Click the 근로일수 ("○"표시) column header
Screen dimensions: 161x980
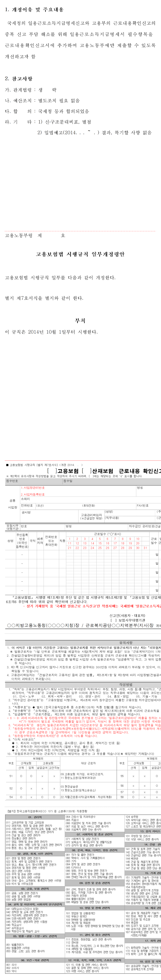click(x=108, y=534)
